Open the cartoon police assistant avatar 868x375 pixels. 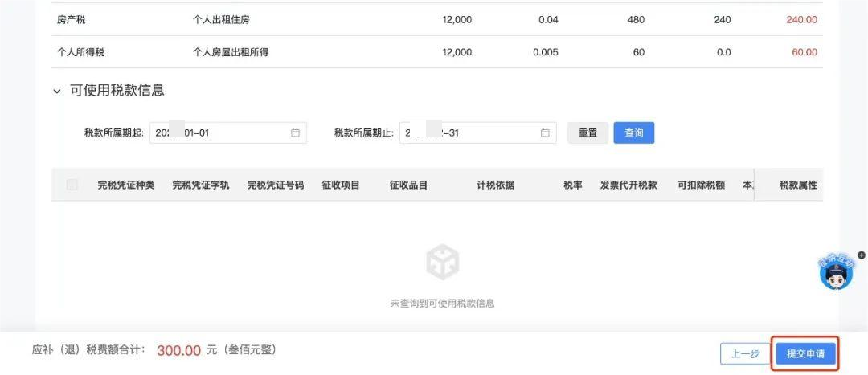click(836, 273)
